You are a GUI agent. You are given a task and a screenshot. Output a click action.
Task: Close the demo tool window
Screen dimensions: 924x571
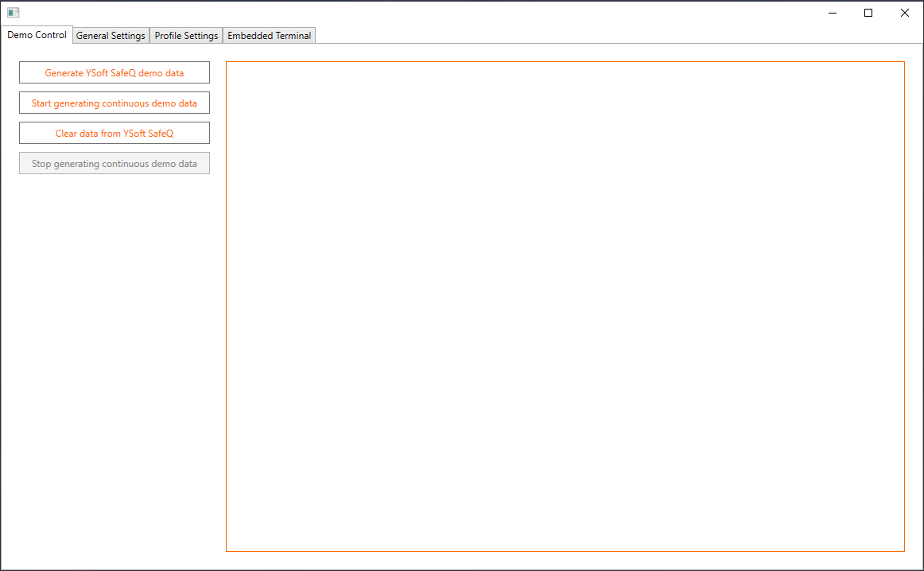(x=905, y=13)
